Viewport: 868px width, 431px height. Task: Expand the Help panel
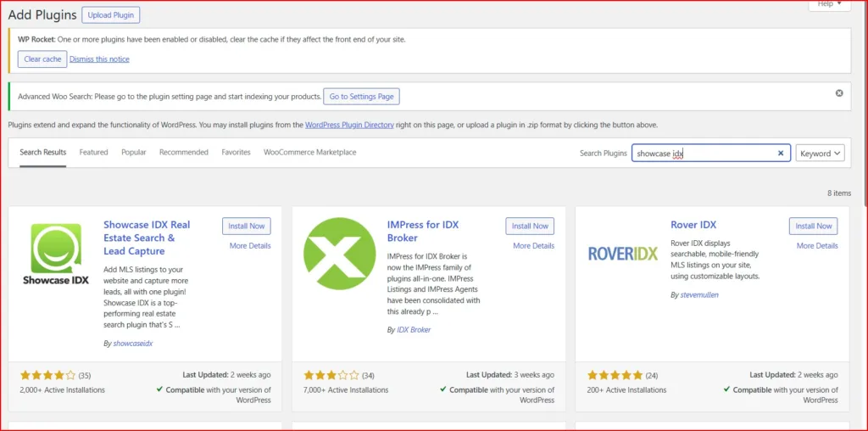pyautogui.click(x=829, y=4)
